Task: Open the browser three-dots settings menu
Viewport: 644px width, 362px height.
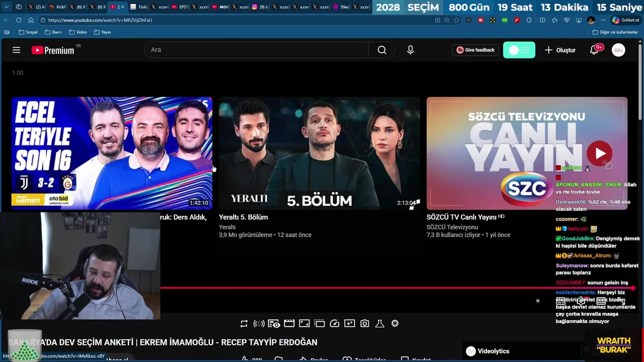Action: 603,20
